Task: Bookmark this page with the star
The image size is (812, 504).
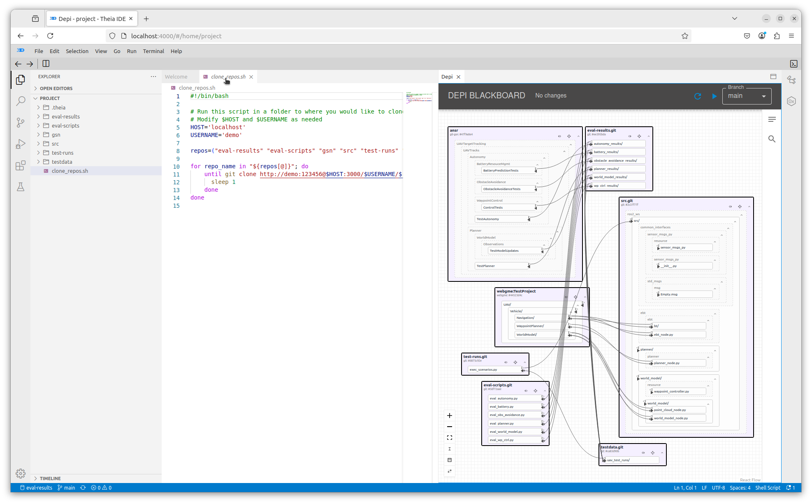Action: coord(685,36)
